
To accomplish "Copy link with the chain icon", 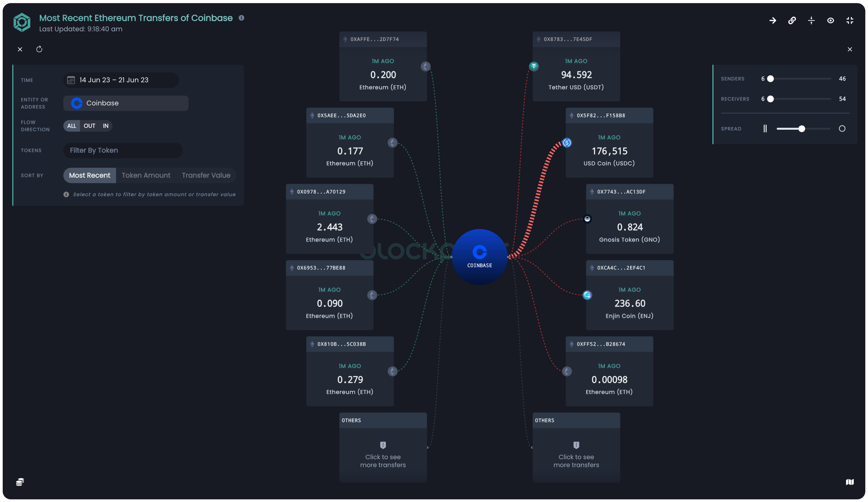I will 792,21.
